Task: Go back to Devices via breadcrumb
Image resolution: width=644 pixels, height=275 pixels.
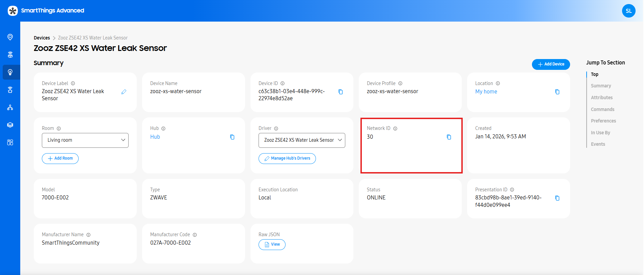Action: [x=42, y=38]
